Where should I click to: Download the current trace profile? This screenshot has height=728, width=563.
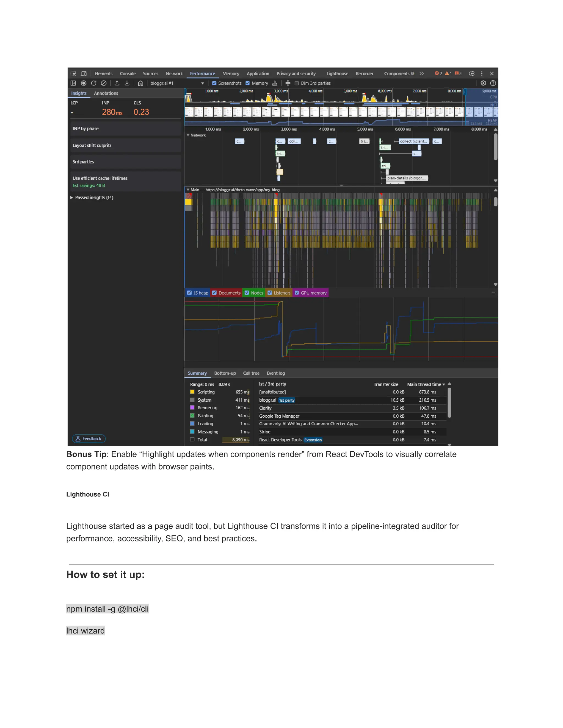(127, 83)
